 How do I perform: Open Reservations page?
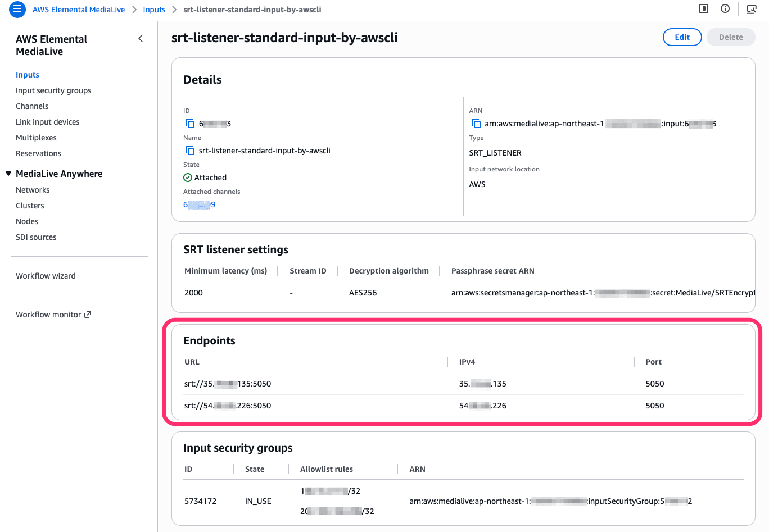pyautogui.click(x=38, y=153)
